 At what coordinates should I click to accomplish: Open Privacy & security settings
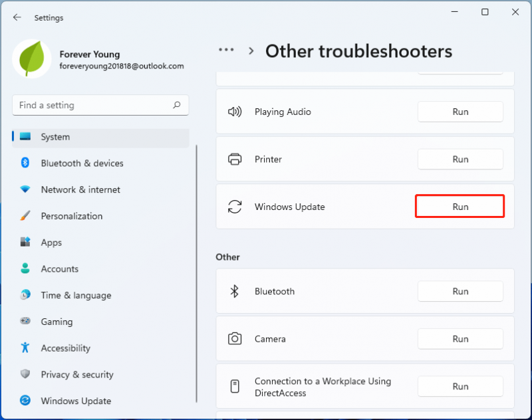coord(100,375)
